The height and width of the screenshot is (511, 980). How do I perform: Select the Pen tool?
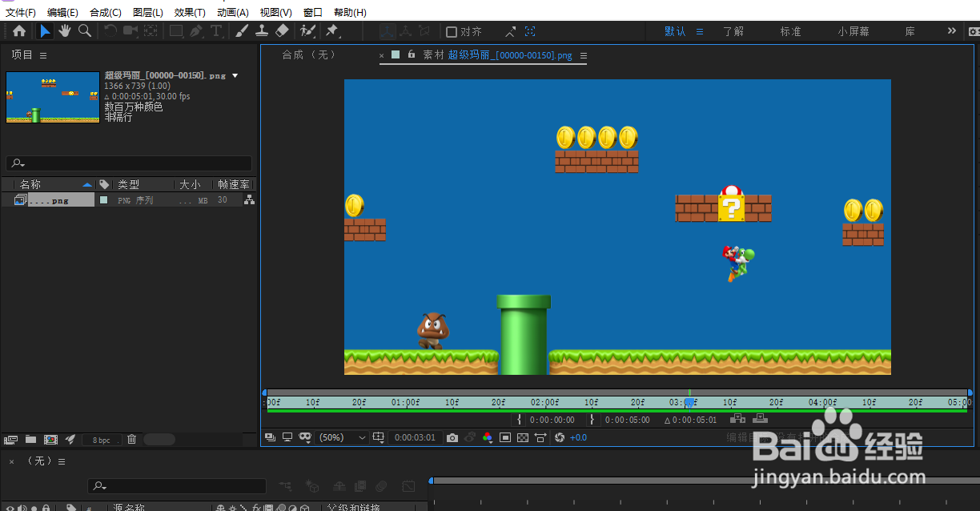point(196,31)
